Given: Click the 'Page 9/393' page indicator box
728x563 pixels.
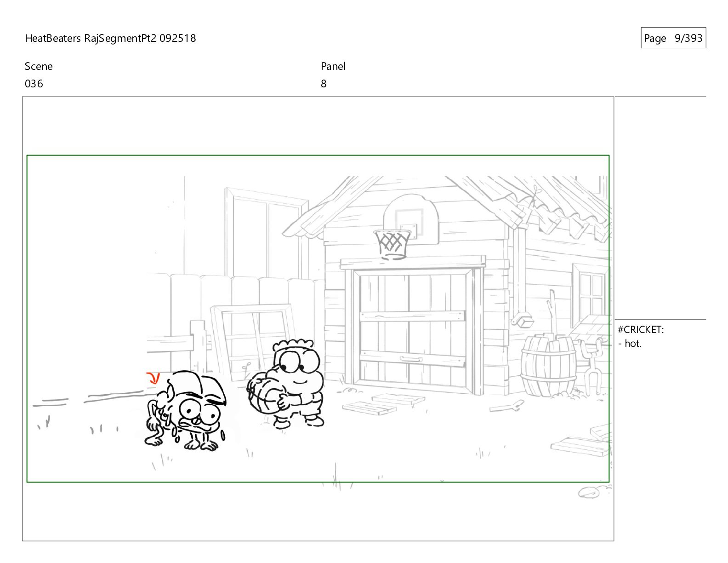Looking at the screenshot, I should [x=673, y=38].
